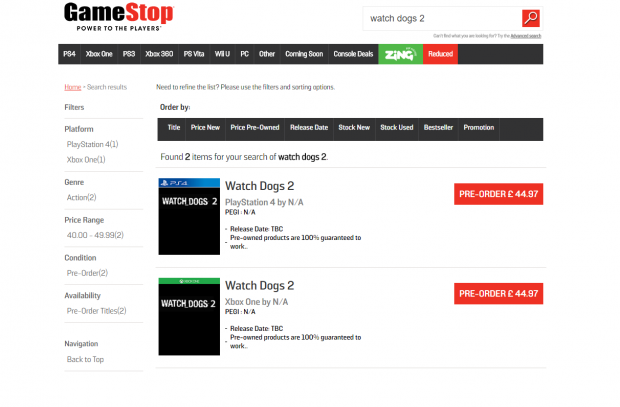Viewport: 620px width, 407px height.
Task: Go to Home breadcrumb link
Action: click(x=73, y=87)
